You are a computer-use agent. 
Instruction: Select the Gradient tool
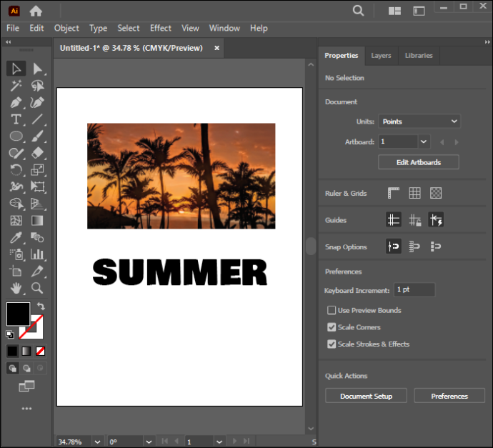pyautogui.click(x=37, y=221)
